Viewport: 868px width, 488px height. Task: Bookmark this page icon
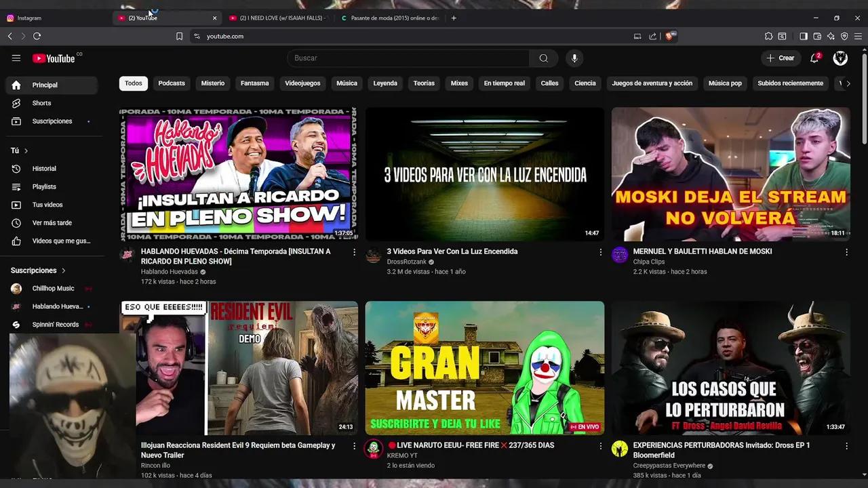click(x=179, y=36)
